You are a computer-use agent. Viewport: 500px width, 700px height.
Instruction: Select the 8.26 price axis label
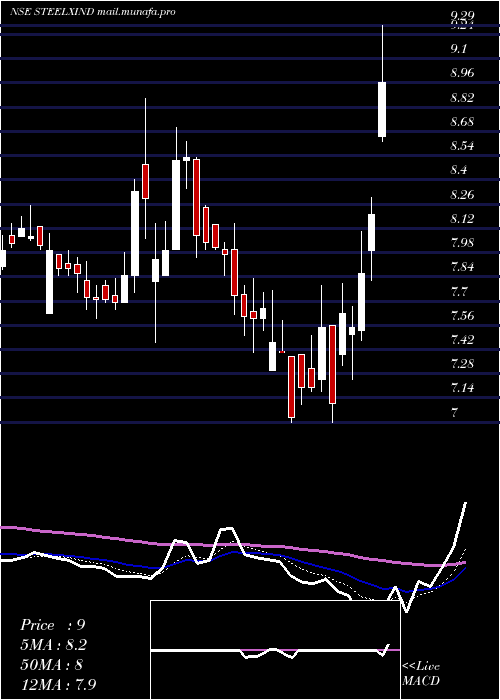click(462, 195)
